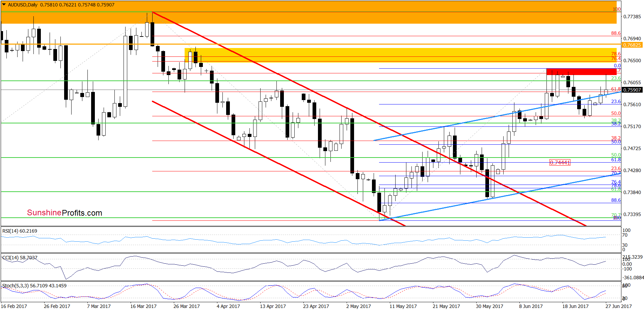Click the CCI(14) 58.7037 indicator label
Screen dimensions: 644x311
point(20,258)
